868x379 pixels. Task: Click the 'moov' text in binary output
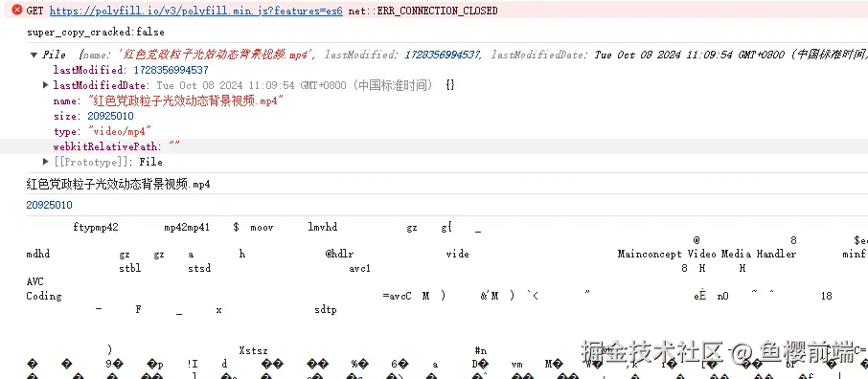262,228
